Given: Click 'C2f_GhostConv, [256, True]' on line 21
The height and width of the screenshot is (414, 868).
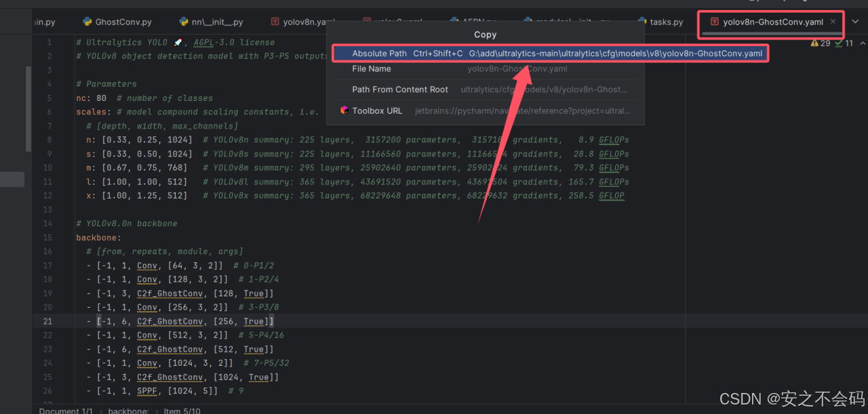Looking at the screenshot, I should tap(203, 321).
